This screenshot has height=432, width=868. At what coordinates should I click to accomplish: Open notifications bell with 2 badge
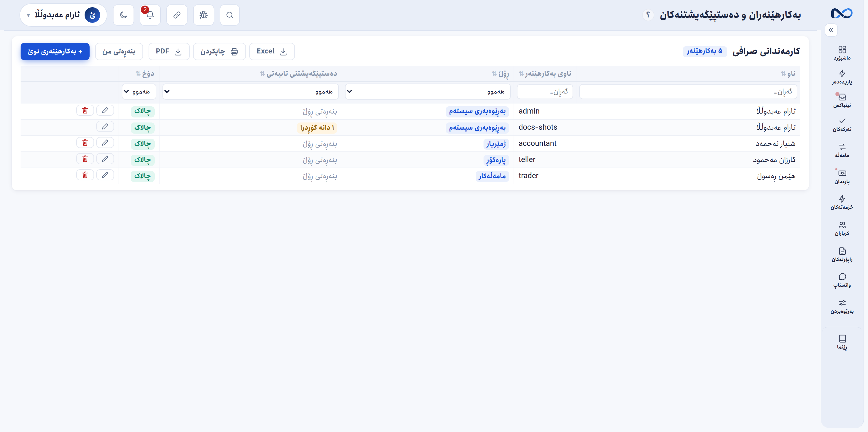150,15
